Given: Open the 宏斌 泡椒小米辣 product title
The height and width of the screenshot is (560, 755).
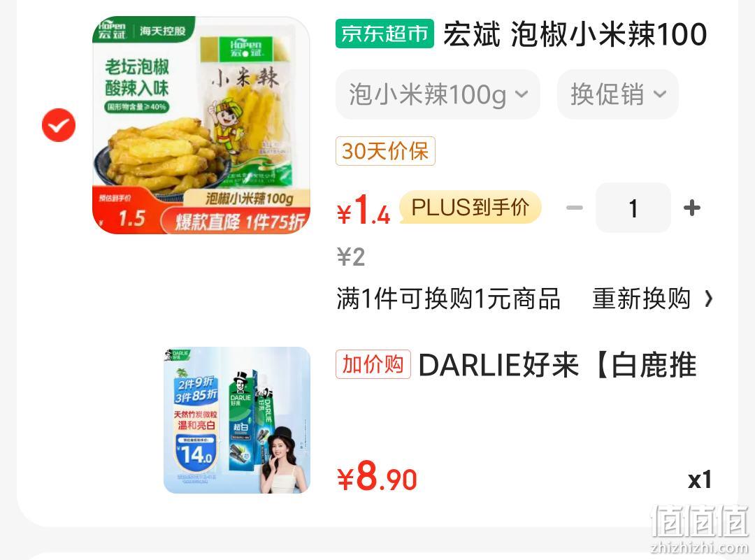Looking at the screenshot, I should point(575,34).
